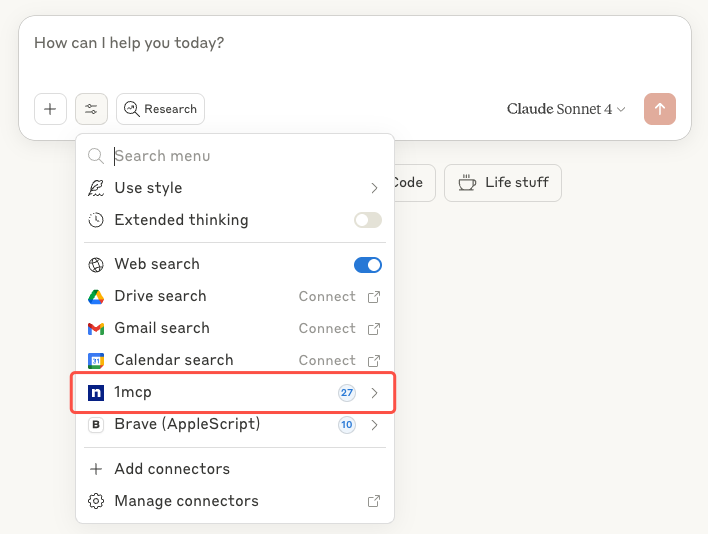Open external link icon for Gmail search

(374, 329)
